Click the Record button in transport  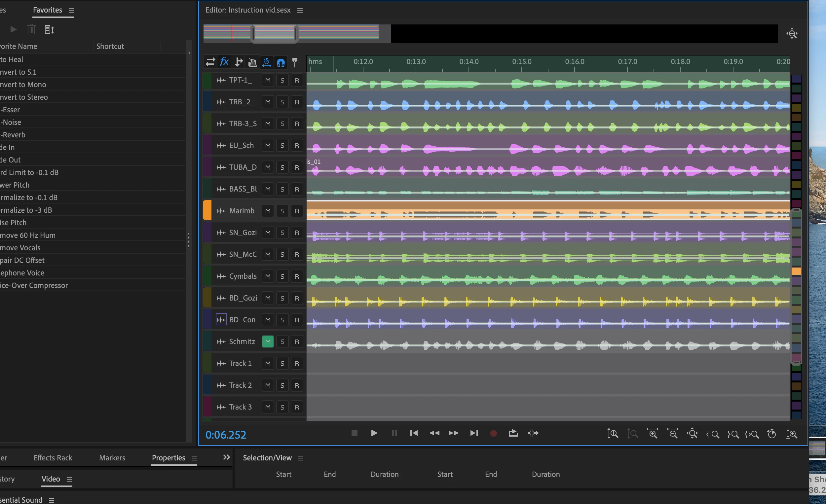493,433
